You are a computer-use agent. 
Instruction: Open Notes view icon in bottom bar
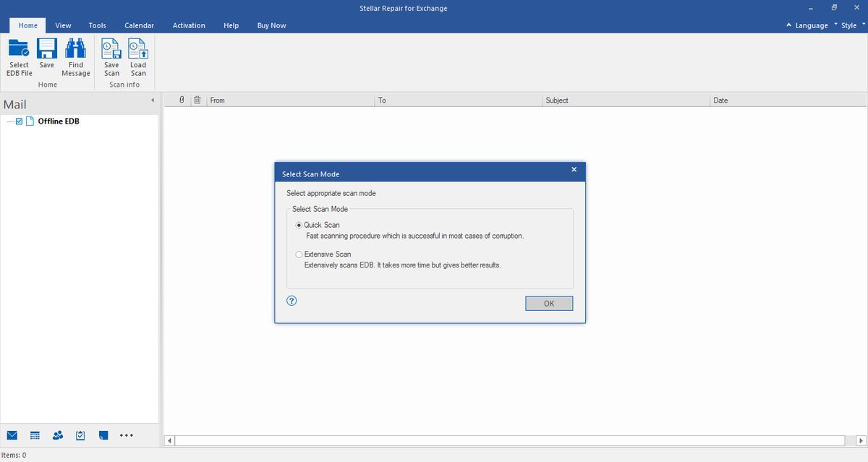103,435
